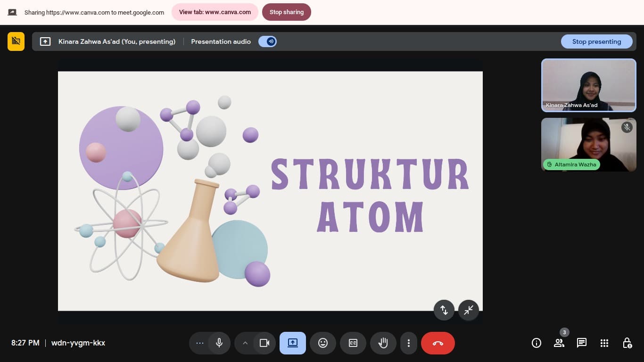Click View tab: www.canva.com
Viewport: 644px width, 362px height.
215,12
